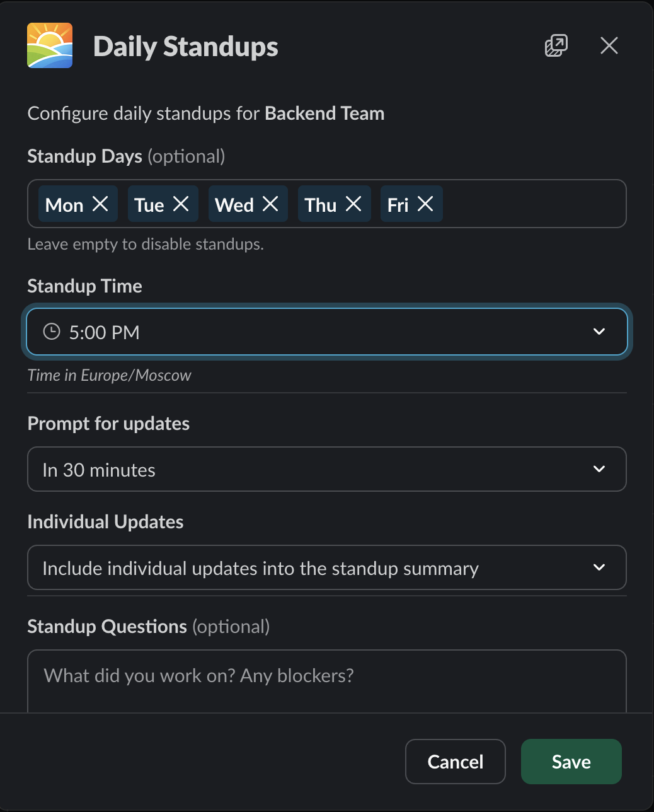Click the Daily Standups sunrise app icon
This screenshot has height=812, width=654.
(x=50, y=45)
